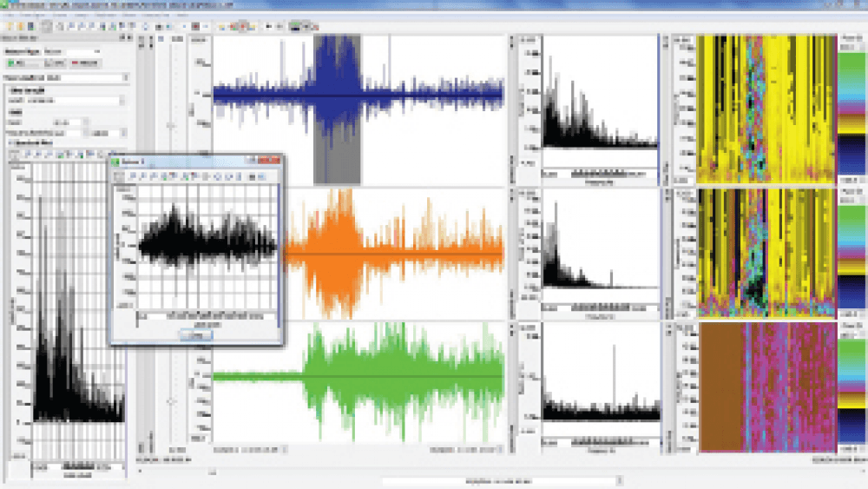Screen dimensions: 868x489
Task: Expand the wide combo box below the left panel buttons
Action: click(x=67, y=77)
